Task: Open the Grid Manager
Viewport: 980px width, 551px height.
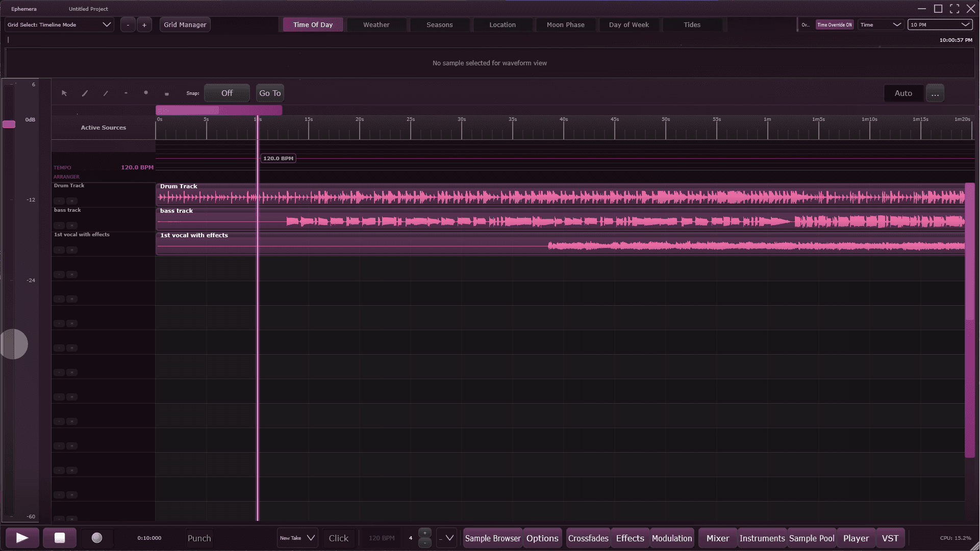Action: 185,24
